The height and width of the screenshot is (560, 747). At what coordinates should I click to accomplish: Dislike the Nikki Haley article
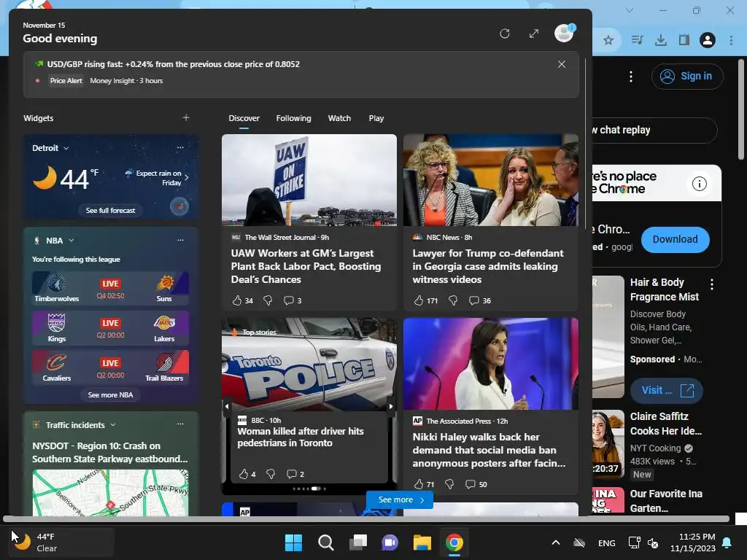pos(449,484)
